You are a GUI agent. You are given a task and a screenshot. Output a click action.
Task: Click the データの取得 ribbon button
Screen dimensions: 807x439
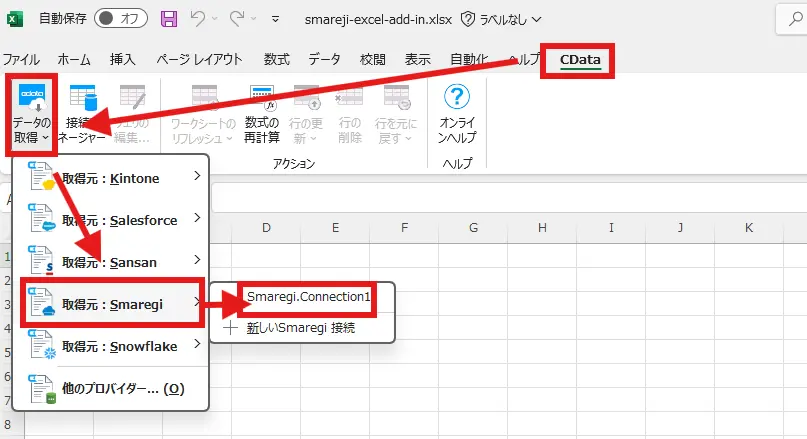[x=31, y=114]
